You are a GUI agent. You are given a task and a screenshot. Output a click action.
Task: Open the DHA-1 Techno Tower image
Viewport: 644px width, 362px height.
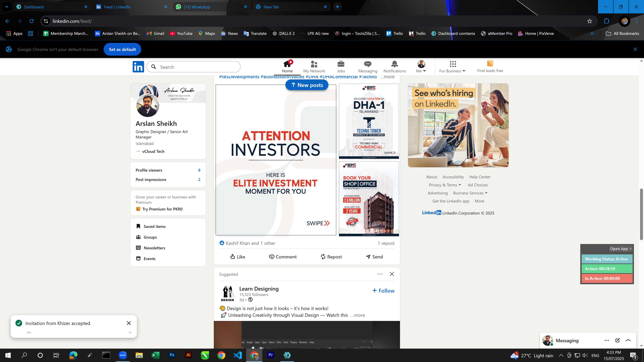click(369, 121)
